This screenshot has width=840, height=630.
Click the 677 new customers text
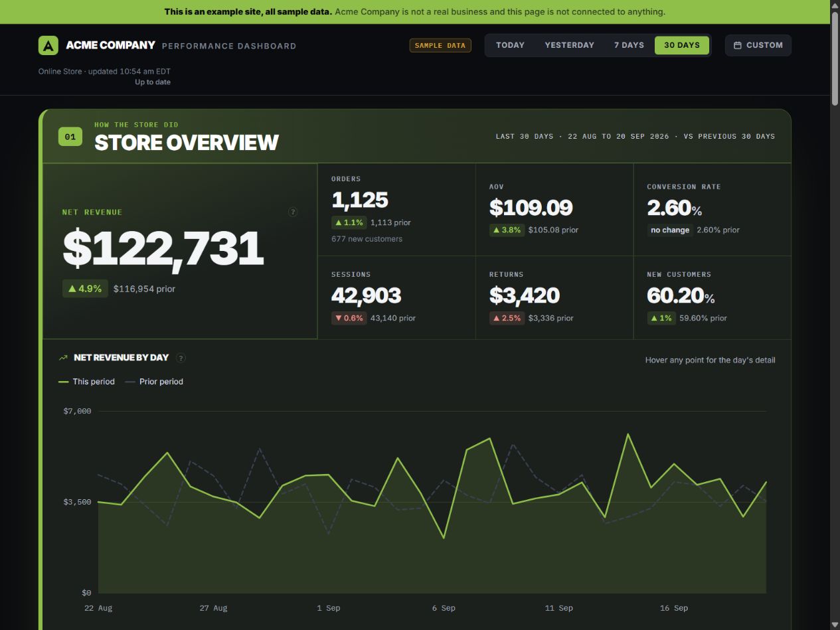(x=367, y=239)
